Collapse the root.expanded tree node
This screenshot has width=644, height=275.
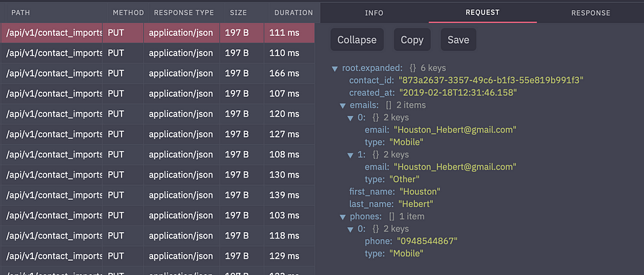coord(335,68)
